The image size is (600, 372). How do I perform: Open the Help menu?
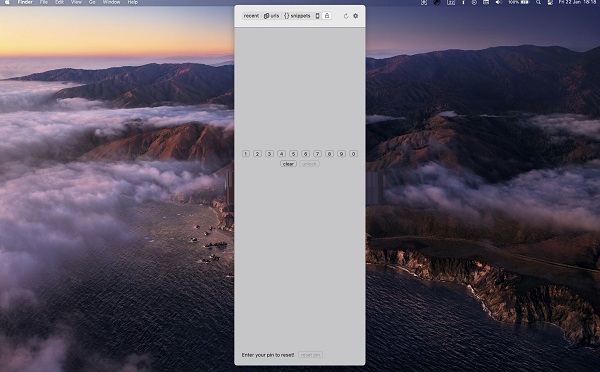click(133, 2)
